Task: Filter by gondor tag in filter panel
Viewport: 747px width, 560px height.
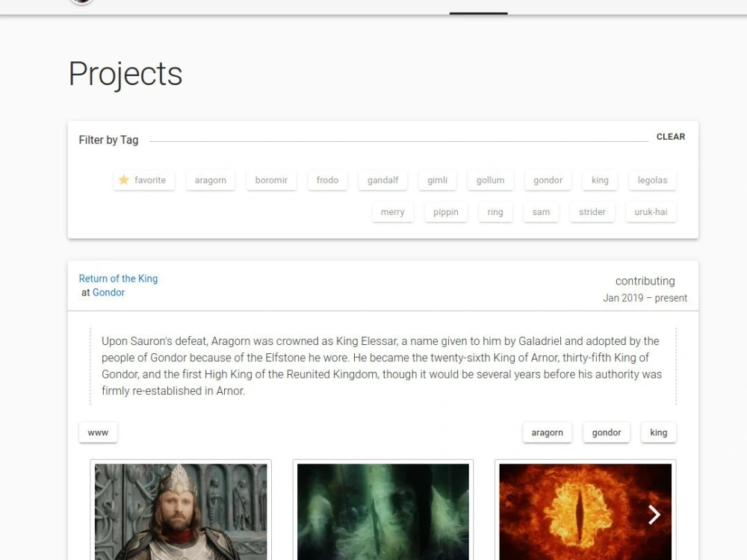Action: click(548, 180)
